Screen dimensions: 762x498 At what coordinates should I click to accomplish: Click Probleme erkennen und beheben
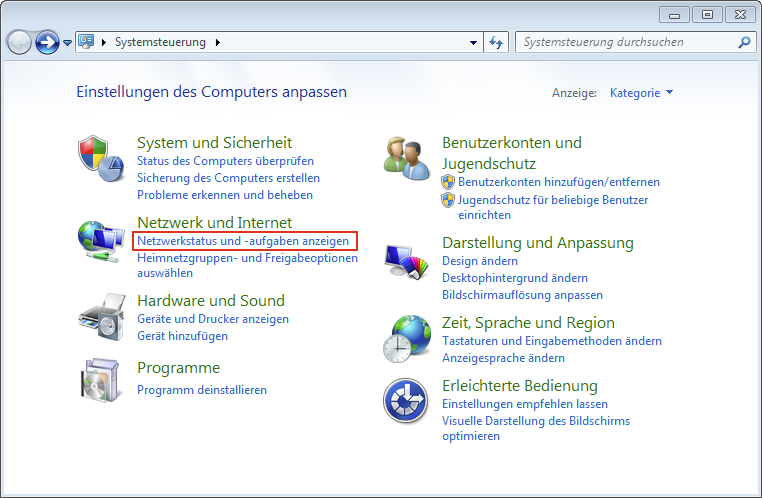tap(225, 195)
